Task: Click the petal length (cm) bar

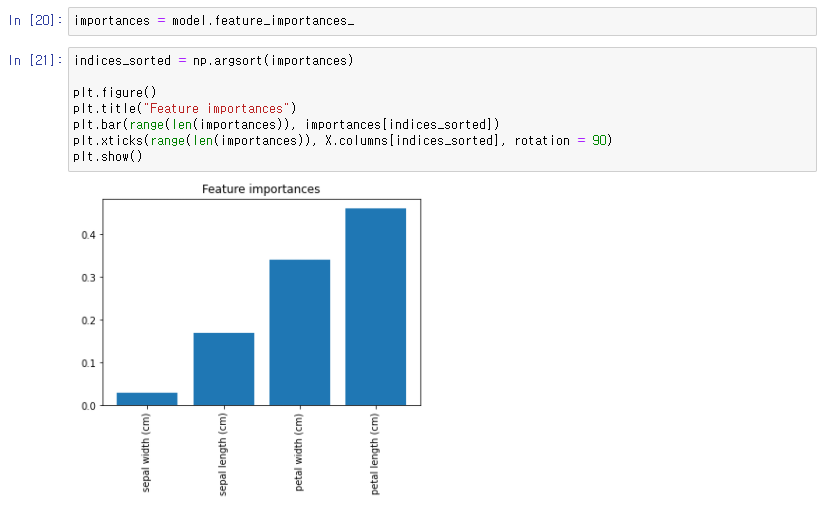Action: (376, 307)
